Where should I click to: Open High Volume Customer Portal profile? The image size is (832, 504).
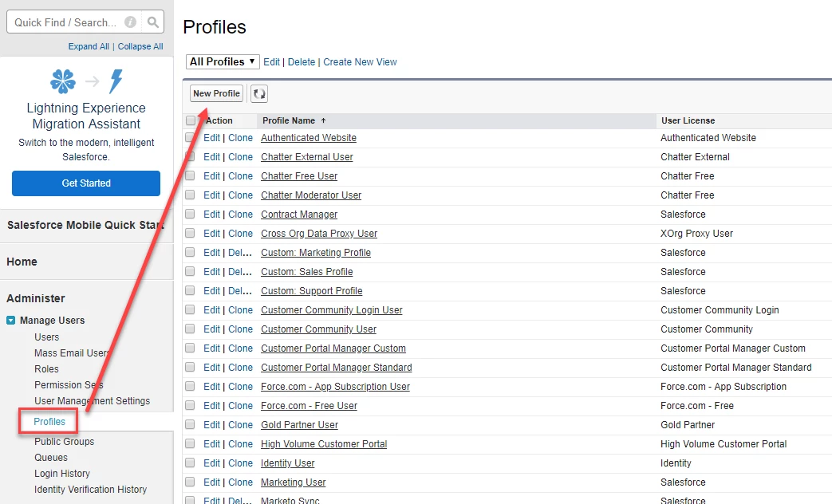point(324,444)
